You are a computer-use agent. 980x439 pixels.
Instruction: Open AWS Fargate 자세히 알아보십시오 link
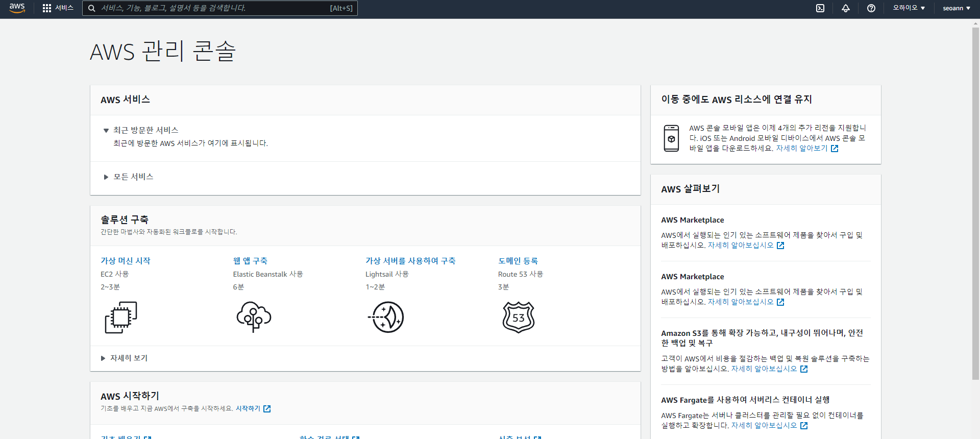(764, 426)
